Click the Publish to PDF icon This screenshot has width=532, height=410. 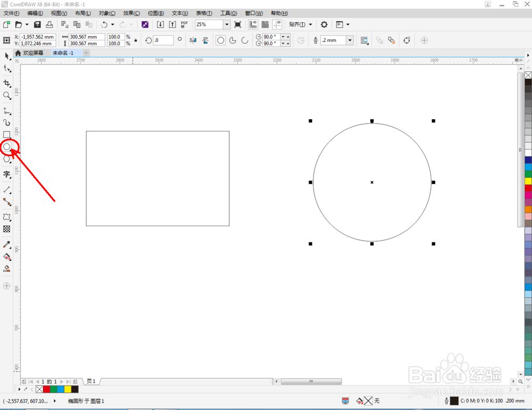184,24
